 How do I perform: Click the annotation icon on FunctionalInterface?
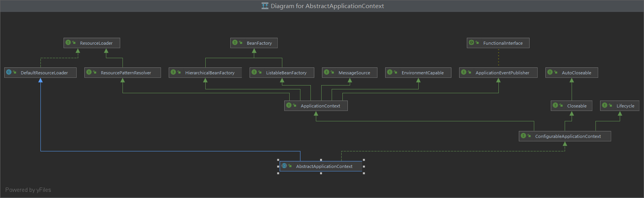471,42
